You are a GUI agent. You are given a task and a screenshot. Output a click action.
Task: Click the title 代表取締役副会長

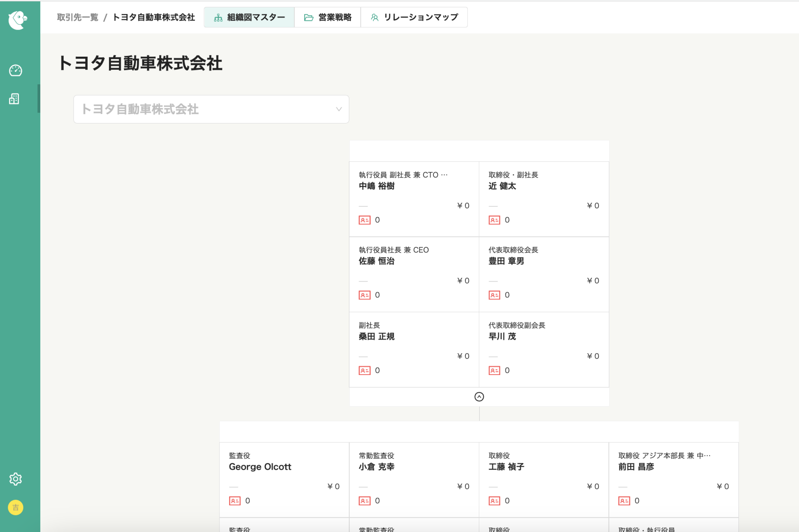pos(517,325)
